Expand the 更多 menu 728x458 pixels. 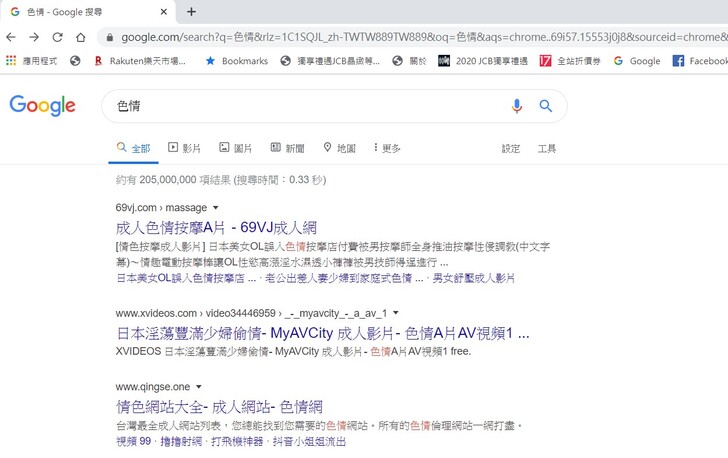coord(387,148)
